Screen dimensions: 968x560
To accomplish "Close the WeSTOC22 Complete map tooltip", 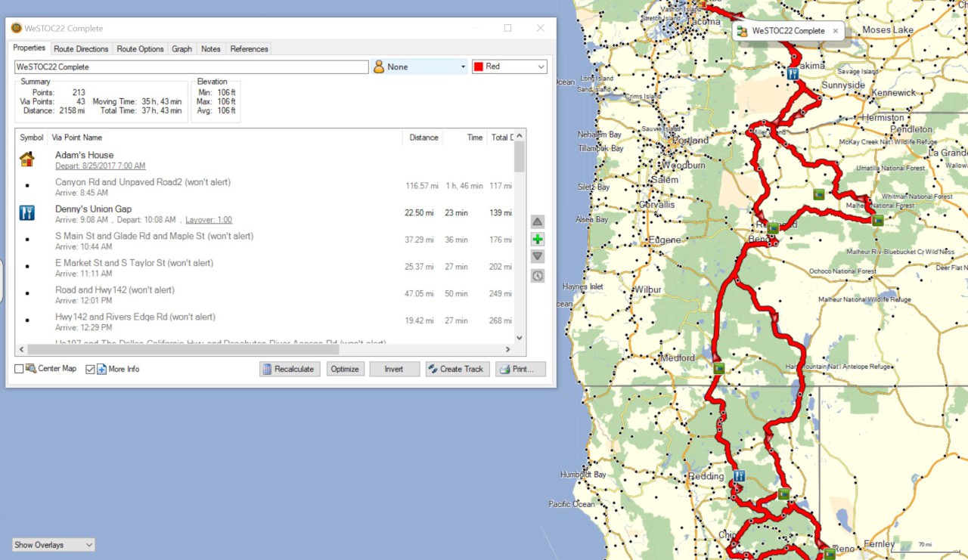I will click(x=836, y=31).
